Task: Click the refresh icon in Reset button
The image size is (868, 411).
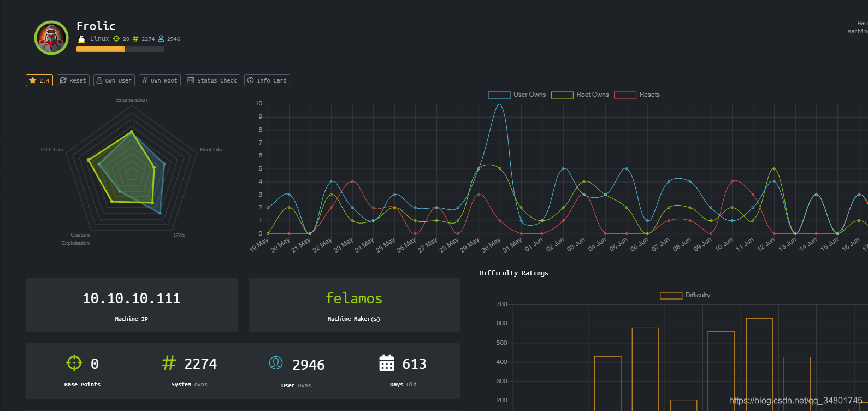Action: (x=63, y=80)
